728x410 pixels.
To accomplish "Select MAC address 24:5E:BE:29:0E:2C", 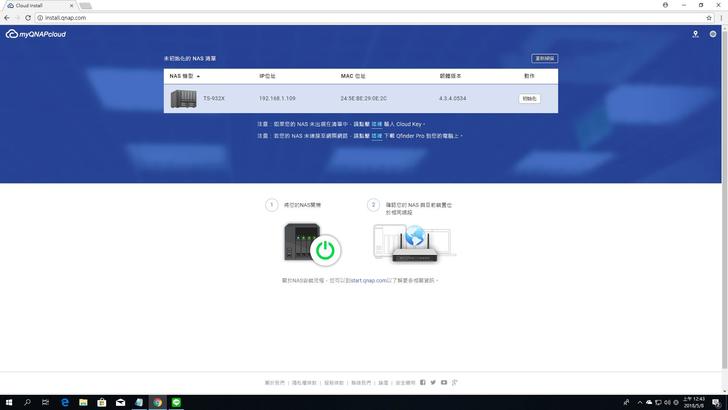I will (x=364, y=98).
